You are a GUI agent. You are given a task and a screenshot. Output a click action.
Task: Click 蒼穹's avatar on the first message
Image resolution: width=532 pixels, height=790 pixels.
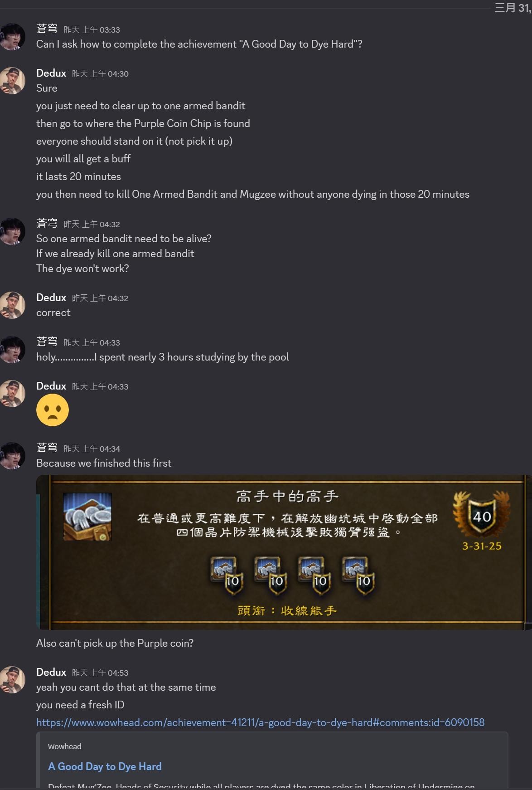13,37
